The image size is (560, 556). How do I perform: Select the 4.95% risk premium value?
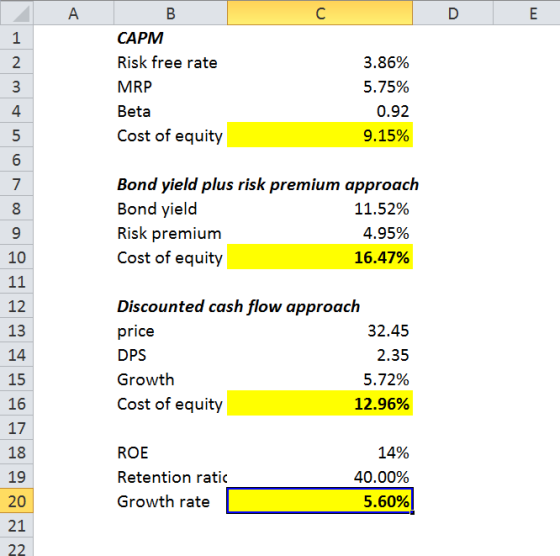pos(320,233)
